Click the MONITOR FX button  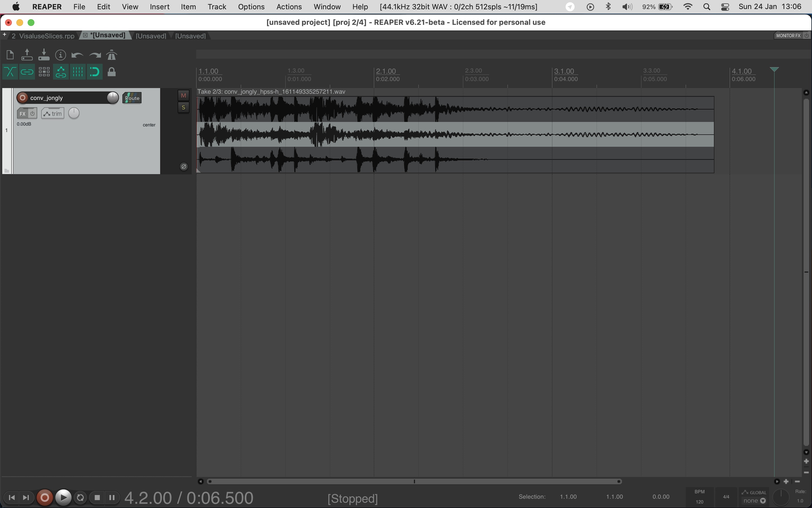[x=789, y=36]
